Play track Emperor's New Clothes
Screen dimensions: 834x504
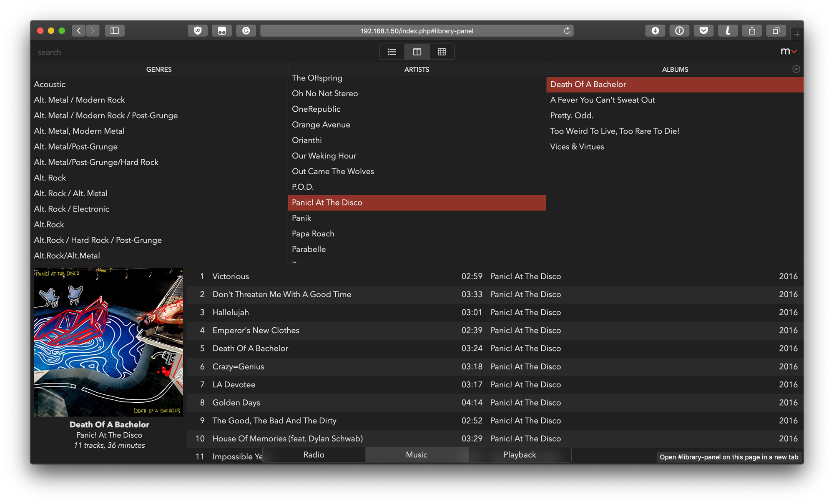pyautogui.click(x=495, y=330)
